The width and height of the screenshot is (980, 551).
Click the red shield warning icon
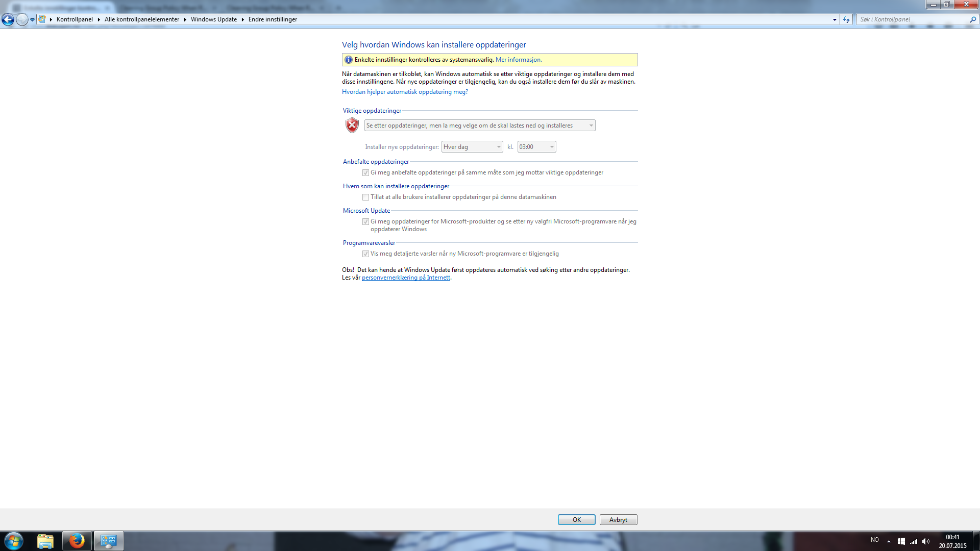(x=352, y=125)
